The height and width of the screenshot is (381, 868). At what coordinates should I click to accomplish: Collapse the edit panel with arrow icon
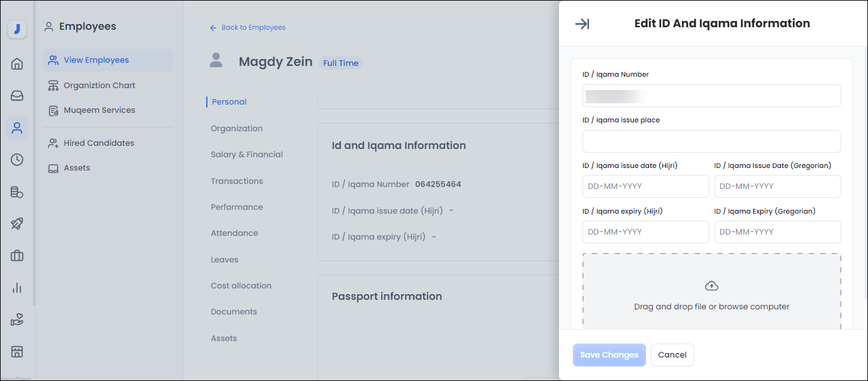582,24
